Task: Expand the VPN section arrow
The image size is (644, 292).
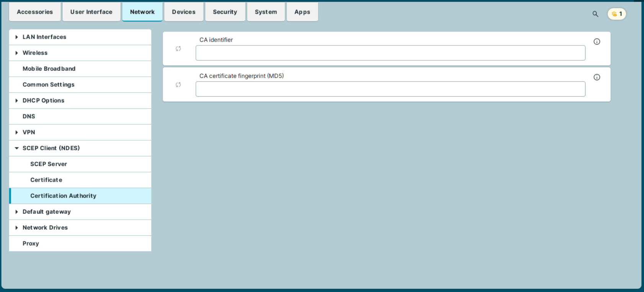Action: point(16,132)
